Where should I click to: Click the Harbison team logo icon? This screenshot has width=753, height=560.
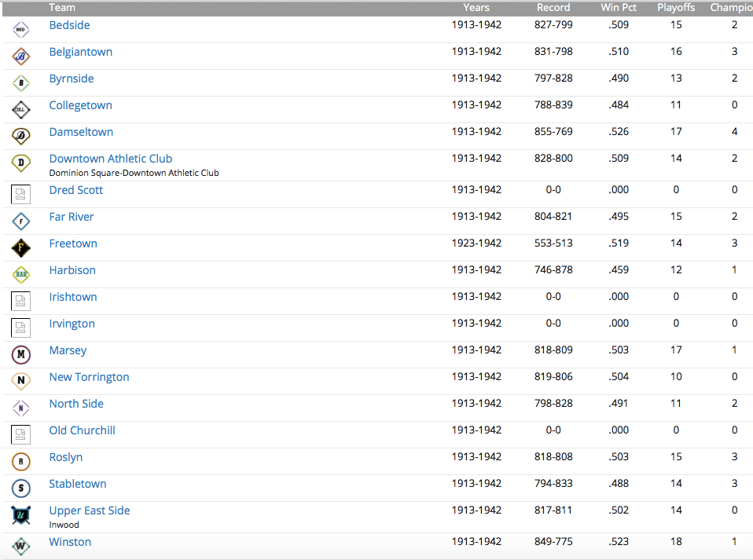coord(20,275)
